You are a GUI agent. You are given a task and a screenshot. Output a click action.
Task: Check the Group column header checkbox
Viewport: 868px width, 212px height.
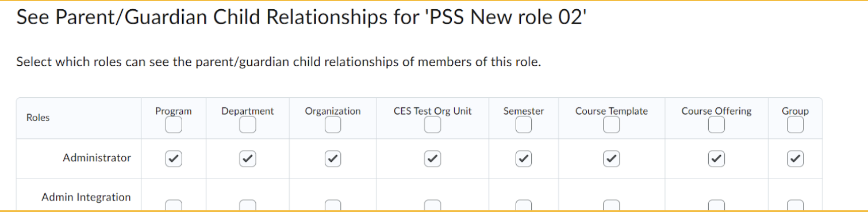click(x=795, y=124)
